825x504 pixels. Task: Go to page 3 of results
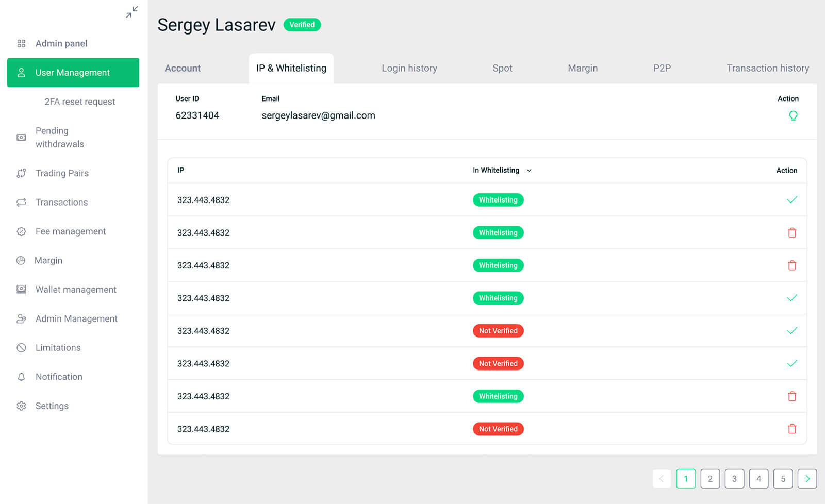pyautogui.click(x=734, y=479)
